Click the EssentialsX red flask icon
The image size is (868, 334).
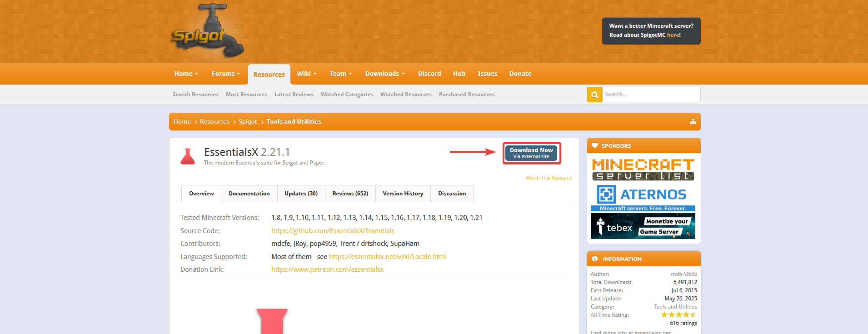pos(188,156)
